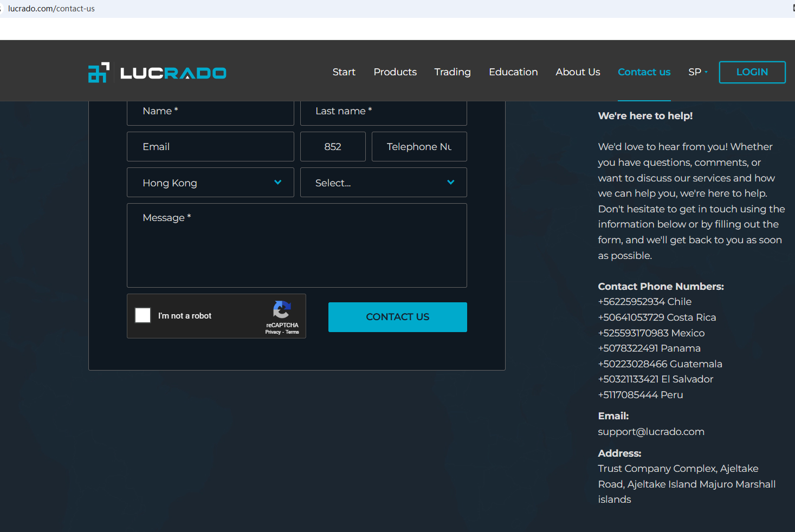Viewport: 795px width, 532px height.
Task: Click the 852 country code field
Action: tap(333, 147)
